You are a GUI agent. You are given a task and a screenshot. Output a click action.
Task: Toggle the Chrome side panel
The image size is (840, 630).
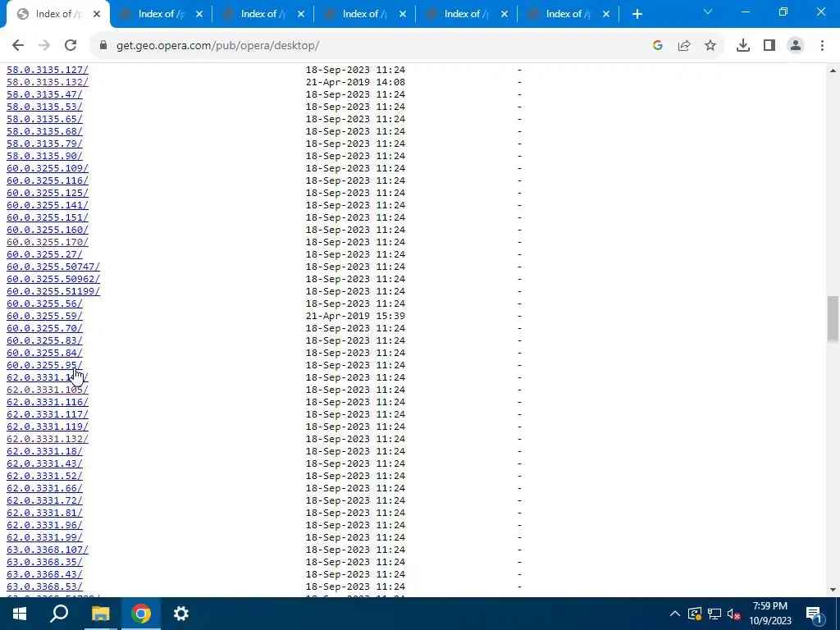pos(769,46)
